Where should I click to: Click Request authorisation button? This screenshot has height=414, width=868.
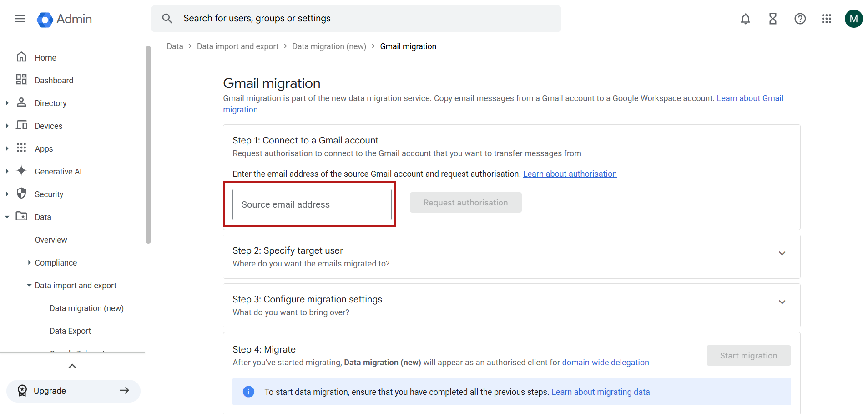pyautogui.click(x=465, y=203)
